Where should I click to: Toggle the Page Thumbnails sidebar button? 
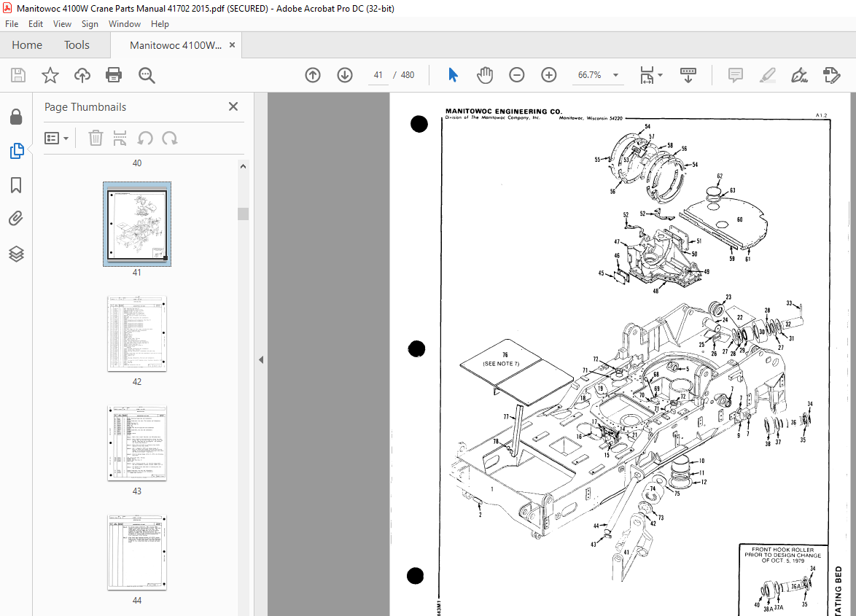click(16, 151)
